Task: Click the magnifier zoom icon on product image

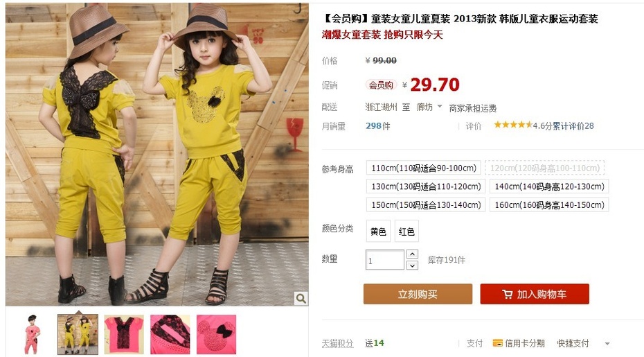Action: pos(301,299)
